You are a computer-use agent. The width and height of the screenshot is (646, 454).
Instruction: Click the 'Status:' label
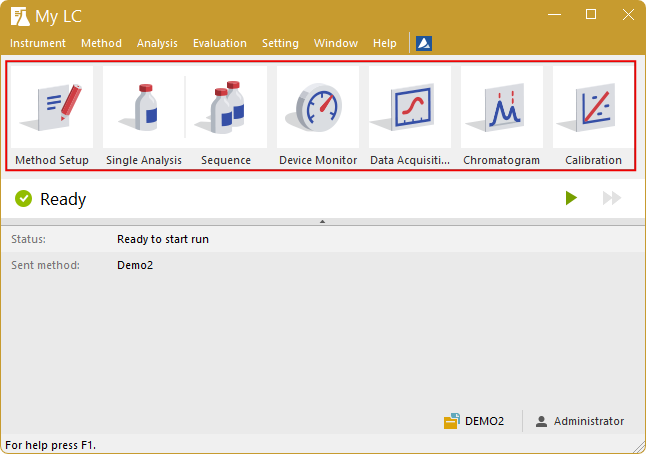pos(28,239)
